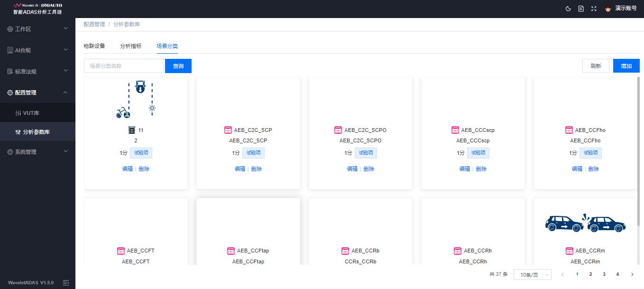Click the two-car collision thumbnail for AEB_CCRm

click(x=585, y=223)
